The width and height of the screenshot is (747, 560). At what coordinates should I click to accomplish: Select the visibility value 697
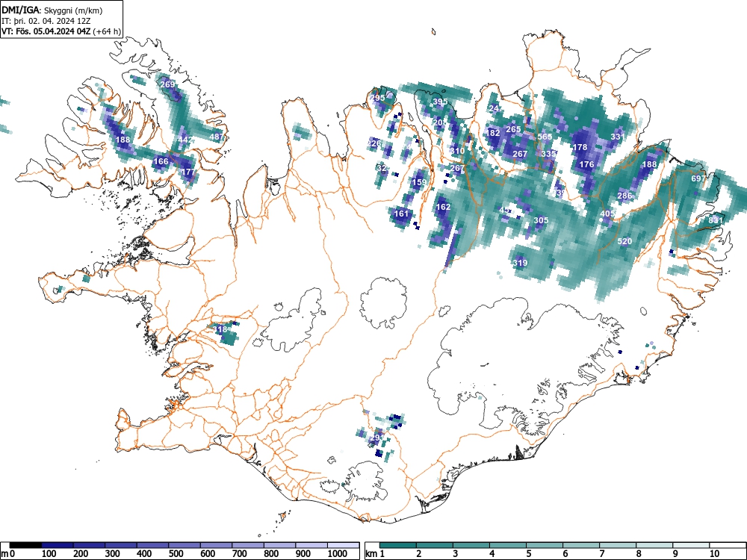698,178
